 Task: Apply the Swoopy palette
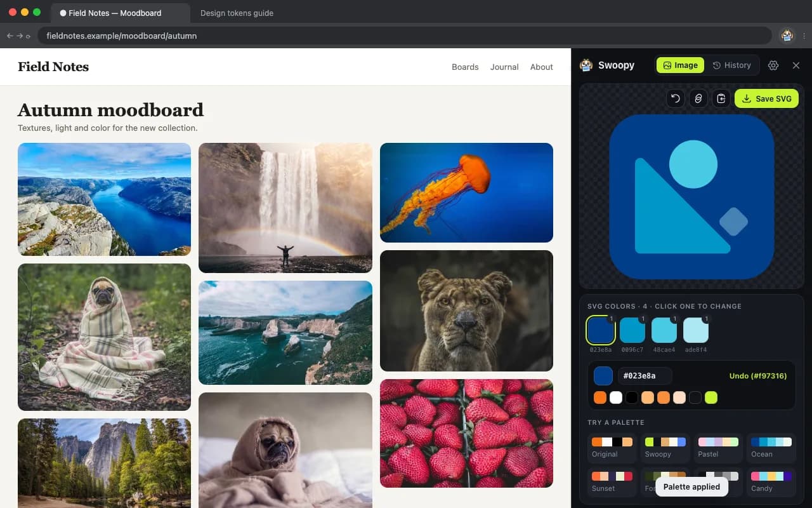665,448
